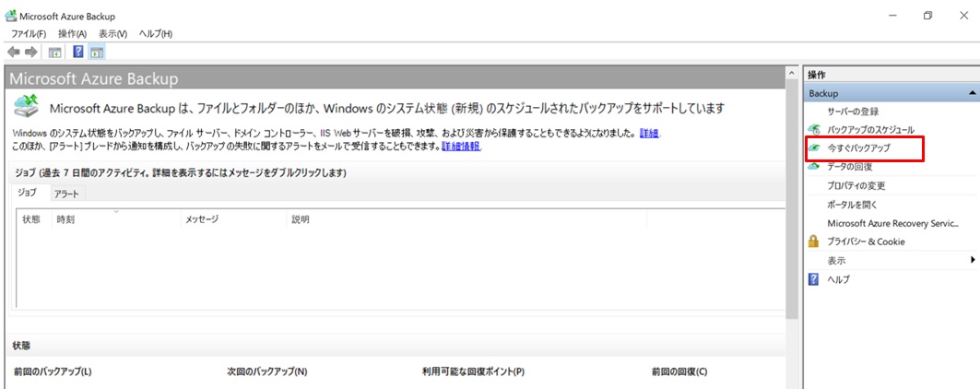The height and width of the screenshot is (389, 980).
Task: Click the back arrow toolbar icon
Action: pos(14,52)
